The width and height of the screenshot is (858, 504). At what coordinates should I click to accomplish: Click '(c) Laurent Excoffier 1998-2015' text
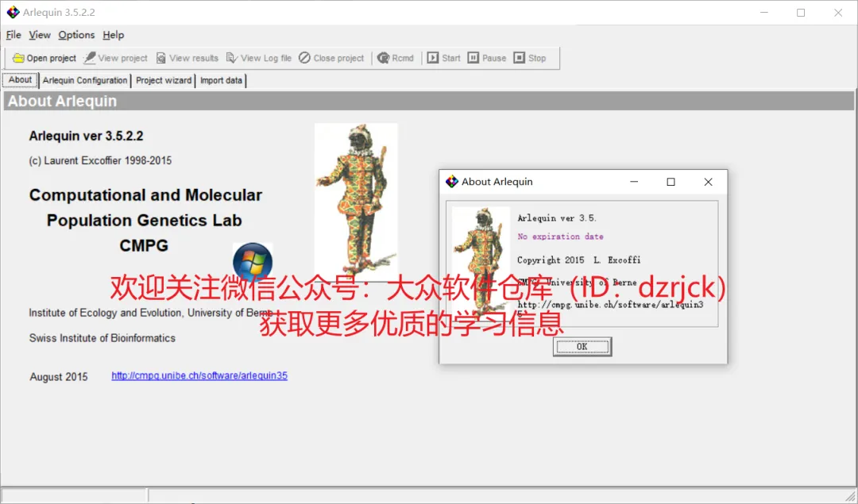click(100, 160)
